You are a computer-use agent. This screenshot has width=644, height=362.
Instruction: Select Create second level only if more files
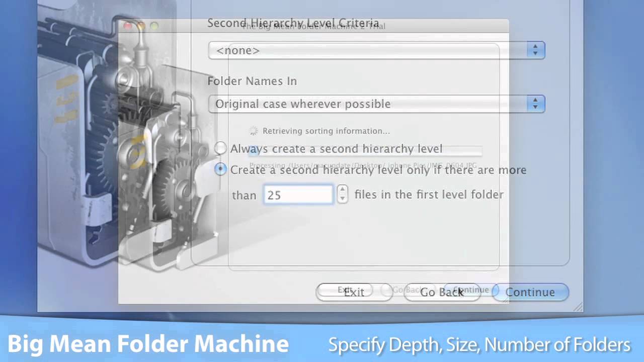(x=220, y=169)
